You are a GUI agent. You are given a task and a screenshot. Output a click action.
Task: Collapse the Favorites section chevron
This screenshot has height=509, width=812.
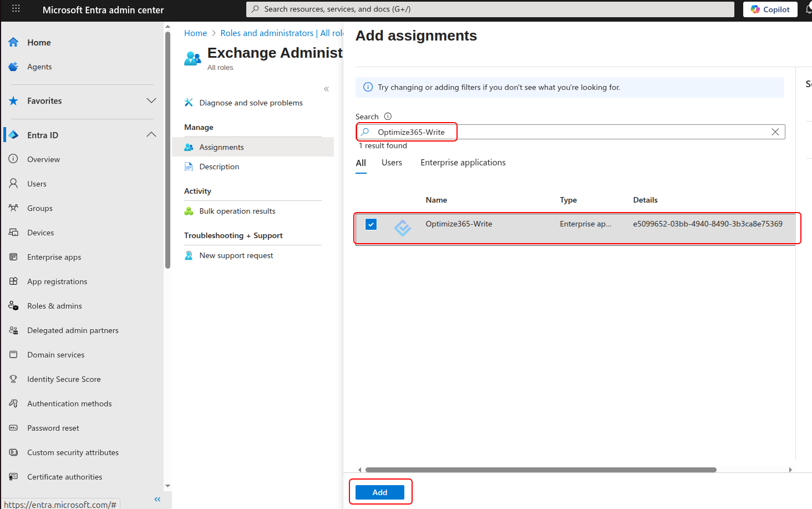coord(151,100)
